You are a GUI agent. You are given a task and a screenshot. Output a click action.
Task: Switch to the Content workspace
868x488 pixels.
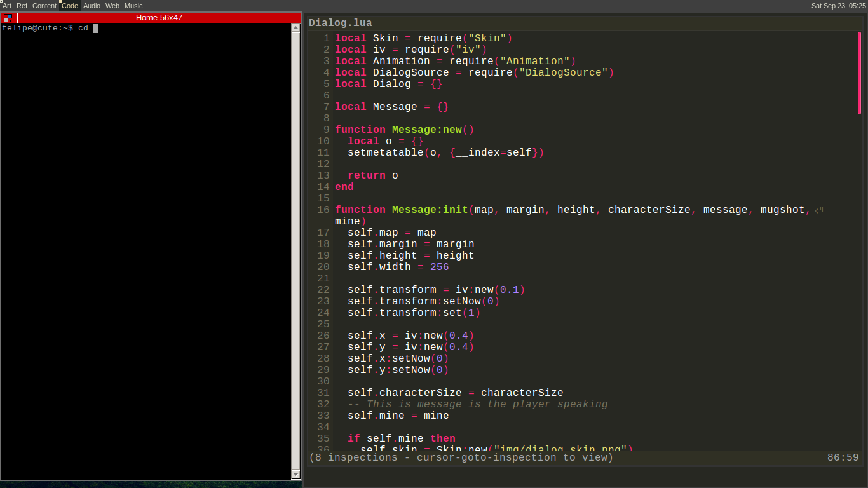[x=44, y=6]
